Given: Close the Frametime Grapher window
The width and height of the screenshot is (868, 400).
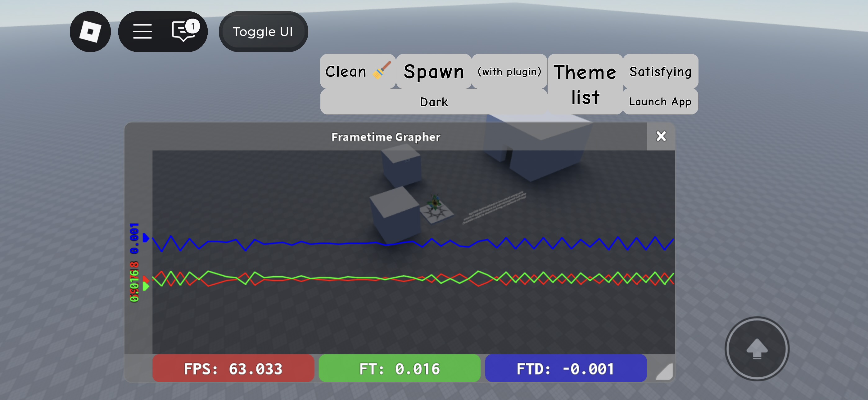Looking at the screenshot, I should (x=661, y=136).
